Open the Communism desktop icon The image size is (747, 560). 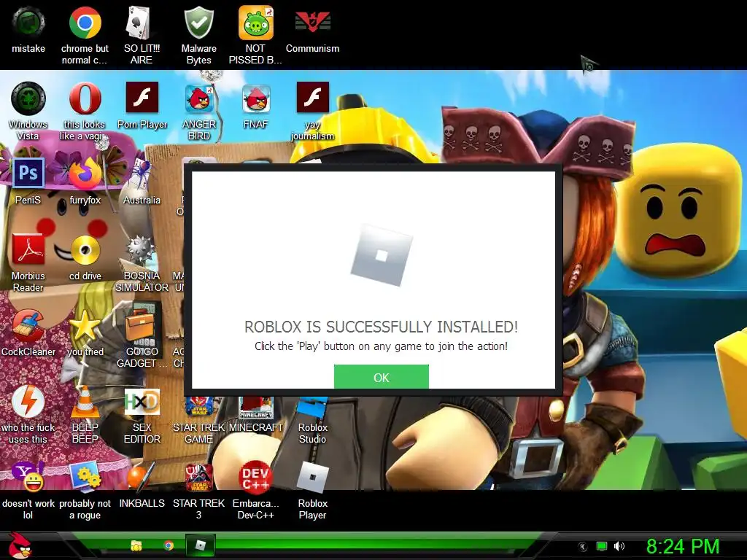point(312,31)
